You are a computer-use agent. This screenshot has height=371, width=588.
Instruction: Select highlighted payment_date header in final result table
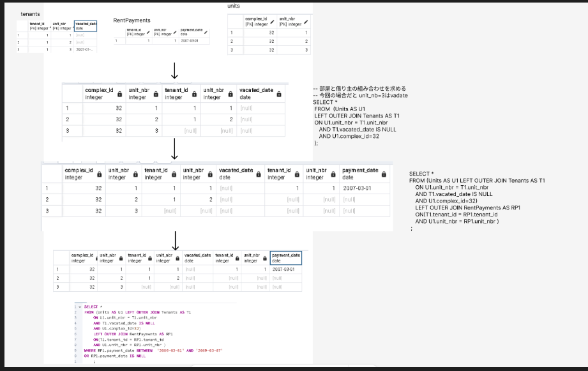(x=286, y=258)
